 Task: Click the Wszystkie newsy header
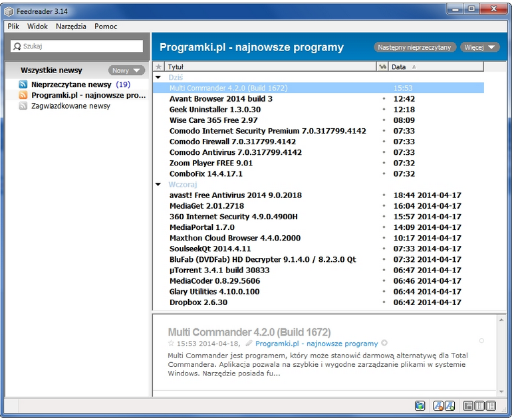pos(51,70)
